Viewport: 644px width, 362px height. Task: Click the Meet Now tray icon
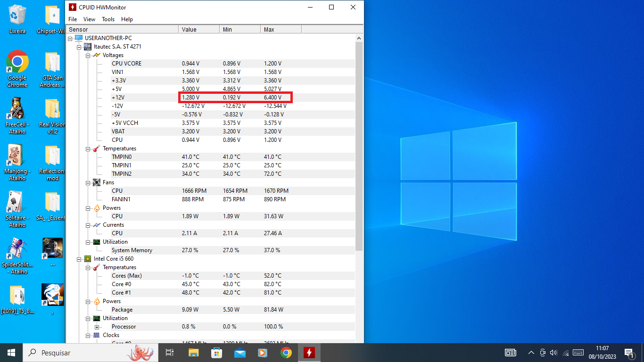click(542, 353)
